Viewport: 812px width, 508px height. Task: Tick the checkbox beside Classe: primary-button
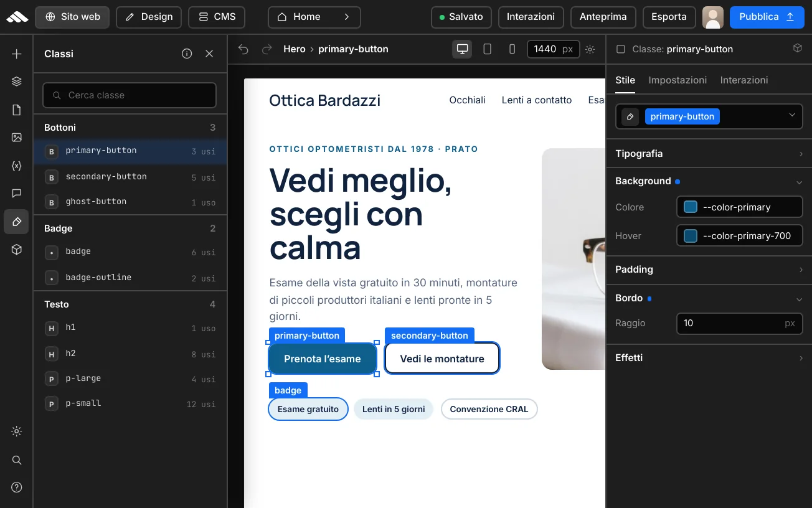click(621, 49)
